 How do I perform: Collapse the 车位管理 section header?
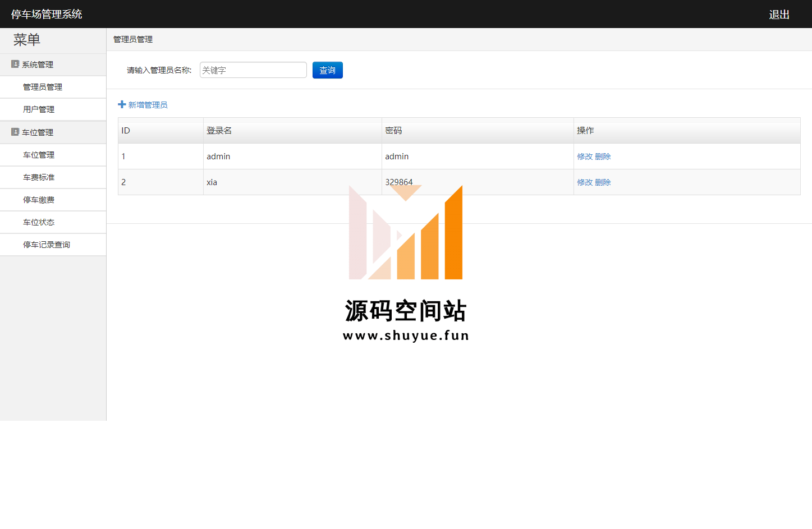click(x=53, y=132)
